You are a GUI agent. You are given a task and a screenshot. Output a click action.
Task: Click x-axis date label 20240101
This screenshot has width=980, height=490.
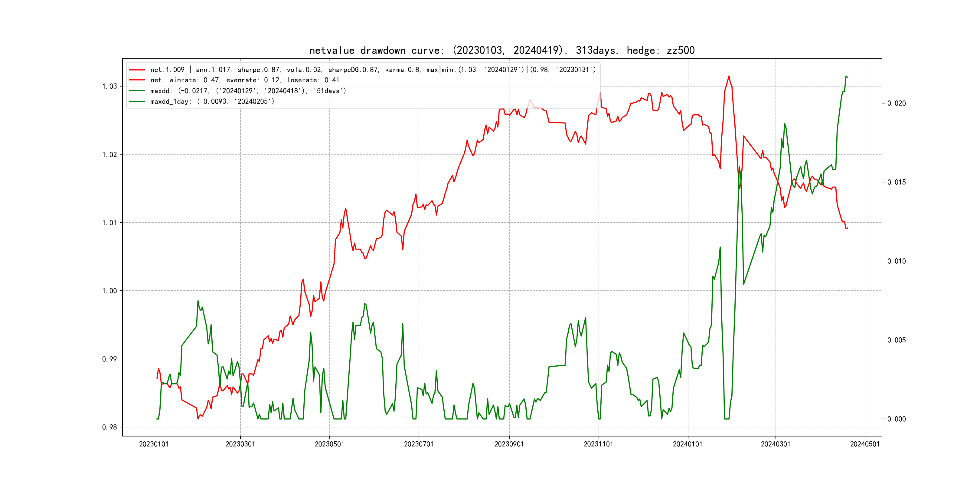688,444
